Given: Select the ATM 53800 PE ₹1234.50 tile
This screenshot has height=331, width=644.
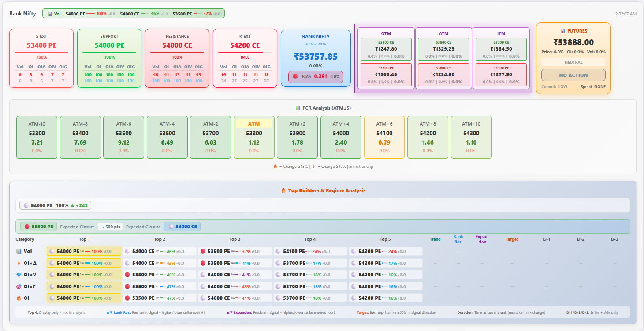Looking at the screenshot, I should click(443, 74).
